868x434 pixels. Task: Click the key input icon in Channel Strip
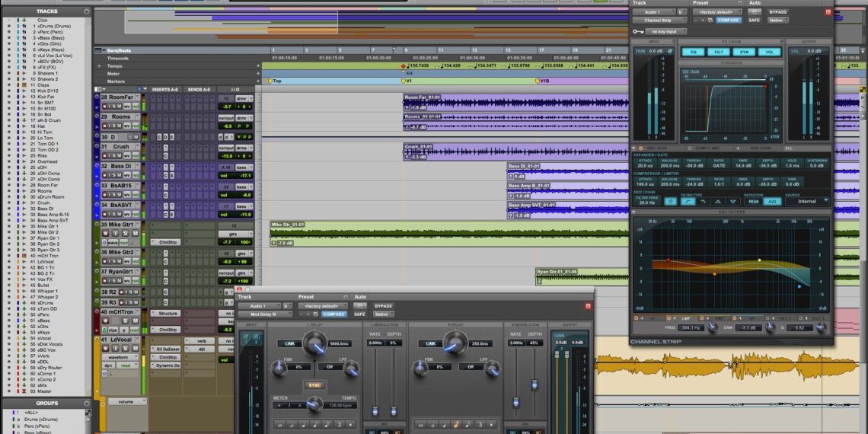[637, 31]
